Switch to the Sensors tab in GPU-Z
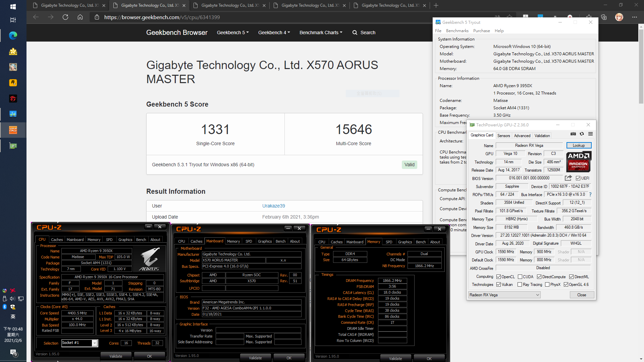 tap(503, 136)
